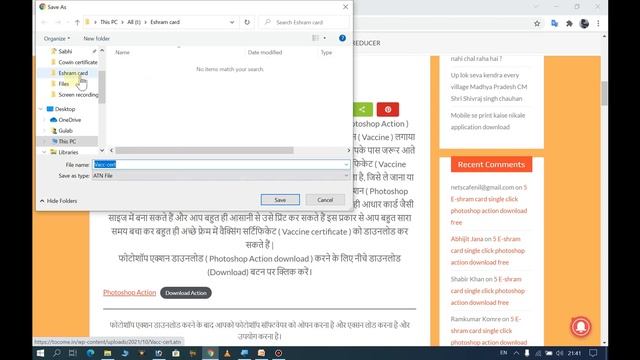The height and width of the screenshot is (360, 640).
Task: Select Desktop in the navigation tree
Action: (x=64, y=109)
